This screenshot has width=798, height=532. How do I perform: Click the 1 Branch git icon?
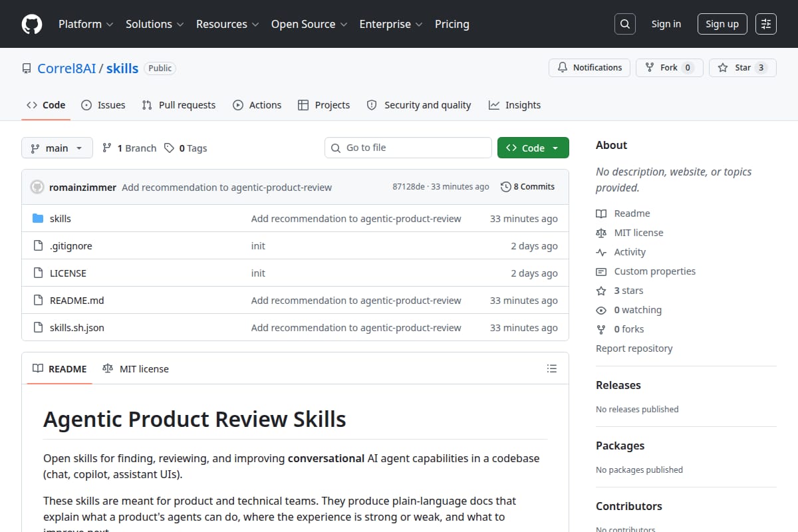click(106, 148)
